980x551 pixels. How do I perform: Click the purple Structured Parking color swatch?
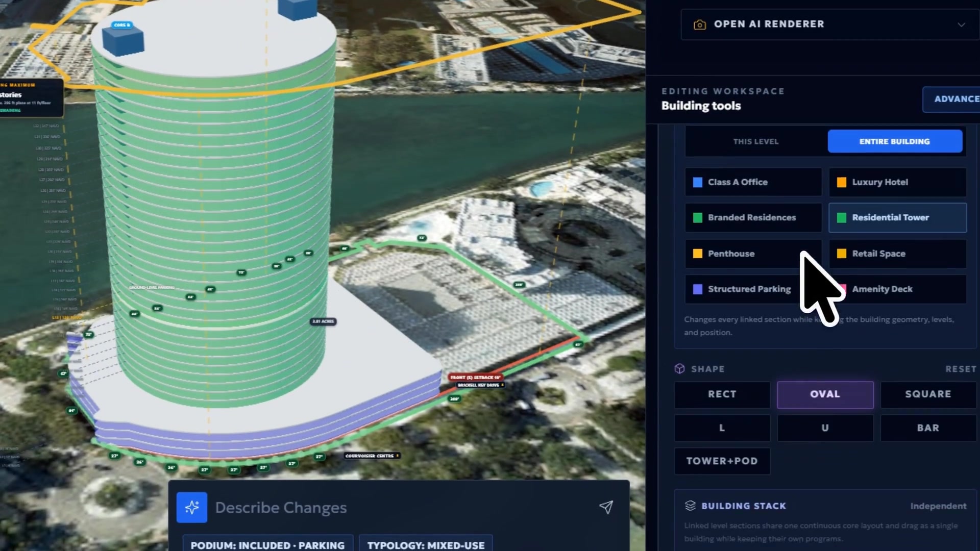(x=697, y=289)
